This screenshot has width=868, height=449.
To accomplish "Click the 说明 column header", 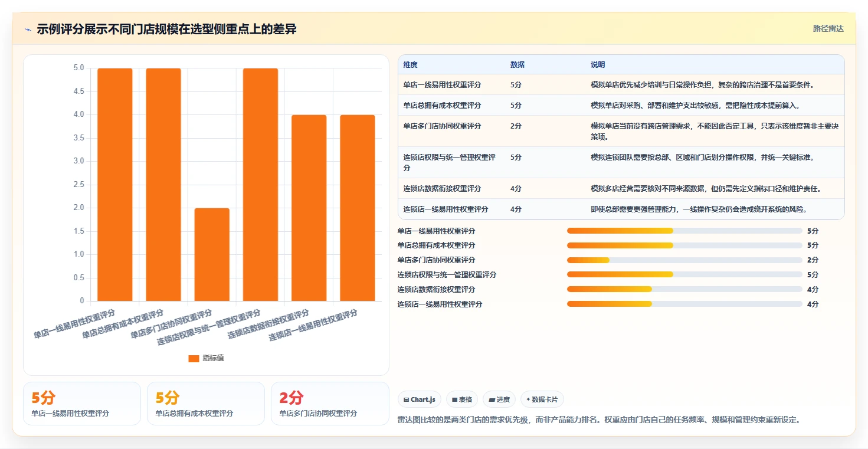I will point(598,64).
